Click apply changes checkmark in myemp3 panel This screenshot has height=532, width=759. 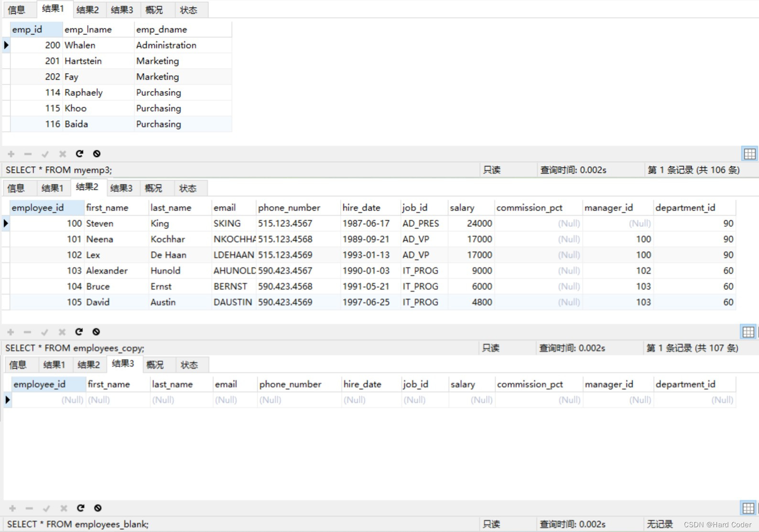click(x=45, y=154)
